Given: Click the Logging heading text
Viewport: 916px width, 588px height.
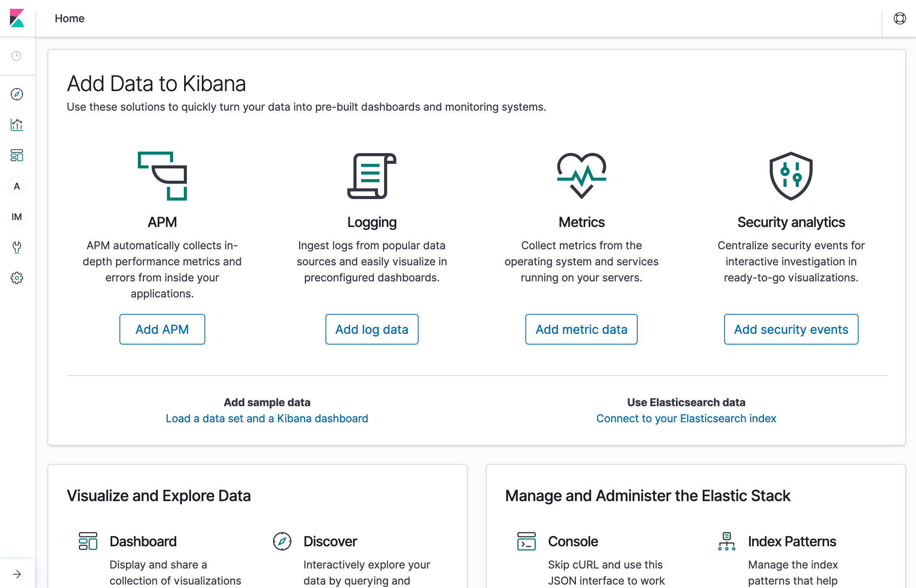Looking at the screenshot, I should pyautogui.click(x=372, y=222).
